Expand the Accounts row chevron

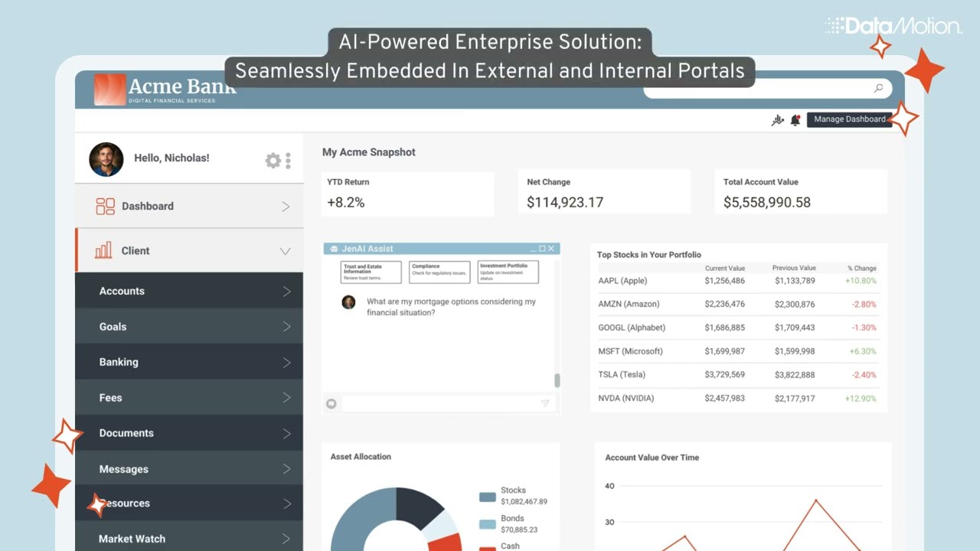[x=287, y=292]
